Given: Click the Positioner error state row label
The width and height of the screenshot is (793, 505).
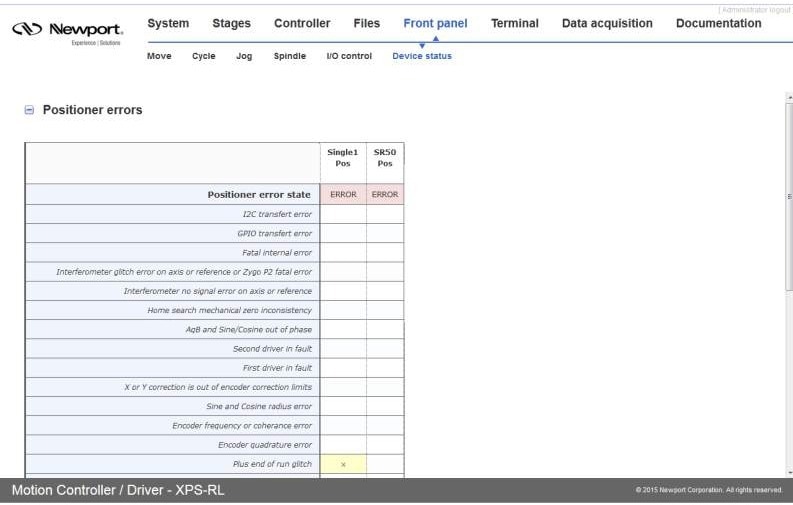Looking at the screenshot, I should (x=259, y=195).
